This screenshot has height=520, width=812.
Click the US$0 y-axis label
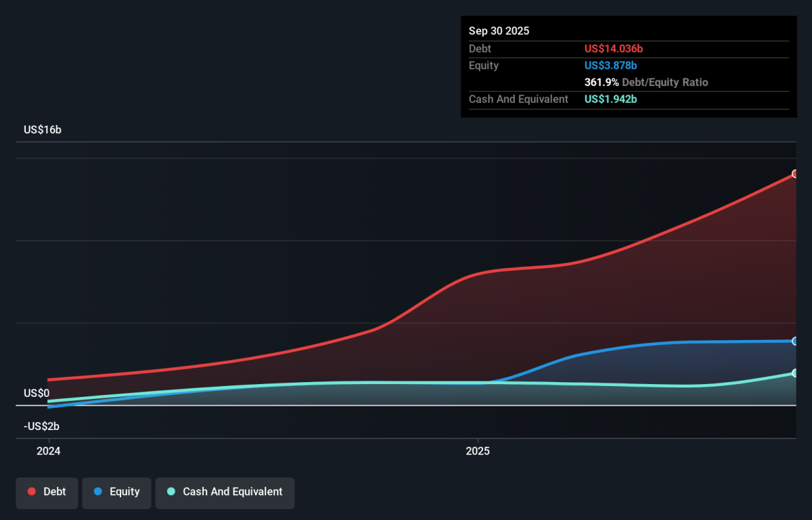[37, 393]
